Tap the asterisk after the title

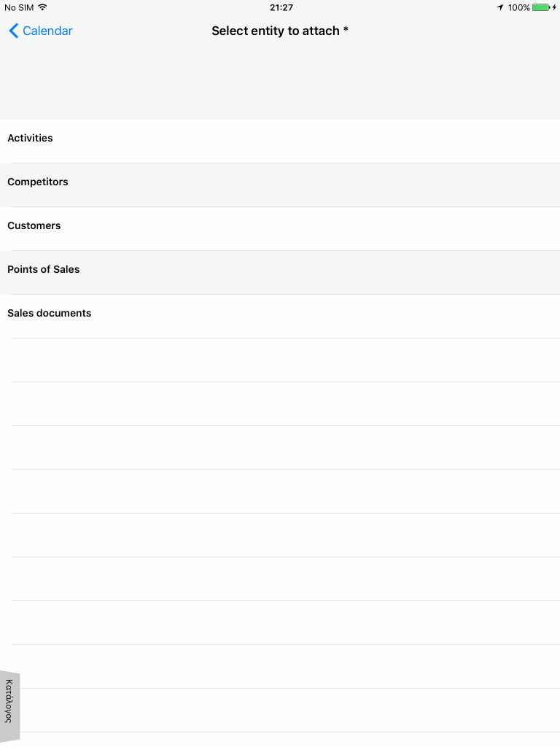(x=346, y=29)
